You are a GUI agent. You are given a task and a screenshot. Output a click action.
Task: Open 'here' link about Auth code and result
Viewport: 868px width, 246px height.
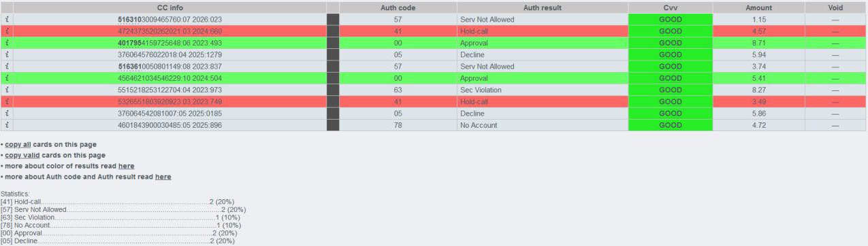(x=163, y=177)
